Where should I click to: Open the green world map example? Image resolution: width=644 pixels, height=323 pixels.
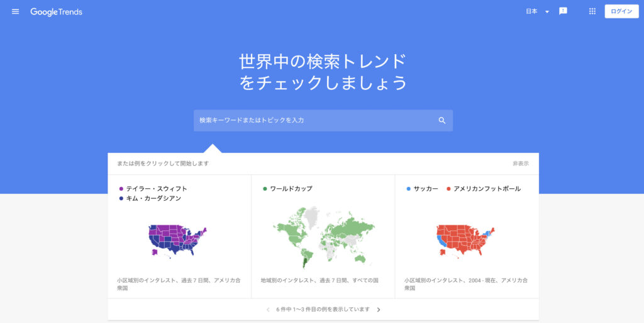(x=323, y=237)
